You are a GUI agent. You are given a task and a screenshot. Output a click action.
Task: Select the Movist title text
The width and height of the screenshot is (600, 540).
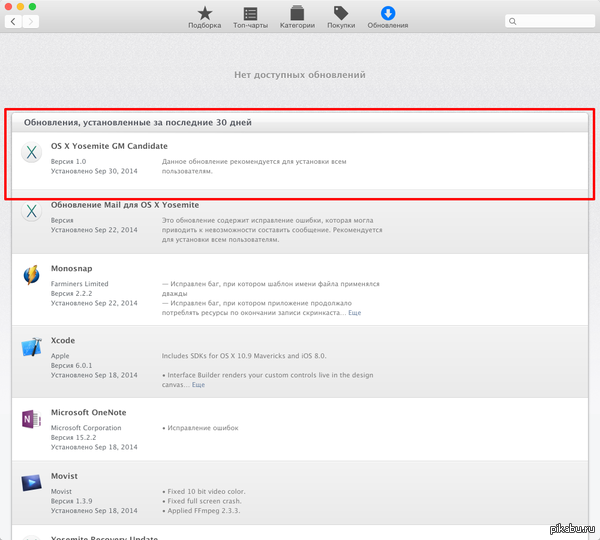(x=64, y=476)
